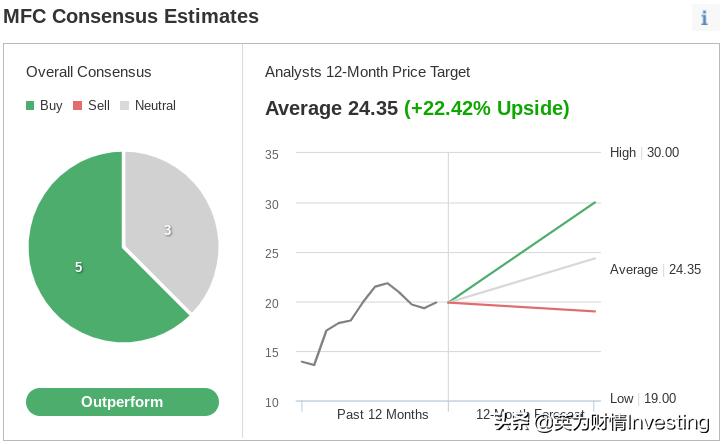Click the info icon at top right

pos(704,18)
